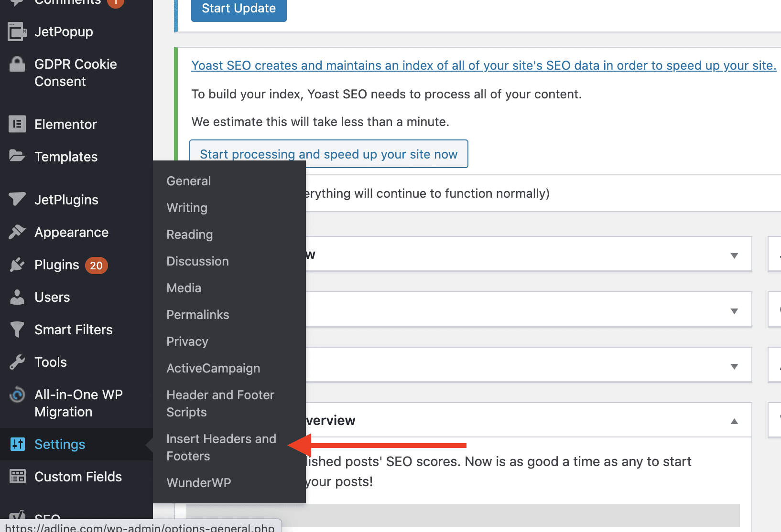Select General in Settings submenu
781x532 pixels.
point(188,181)
